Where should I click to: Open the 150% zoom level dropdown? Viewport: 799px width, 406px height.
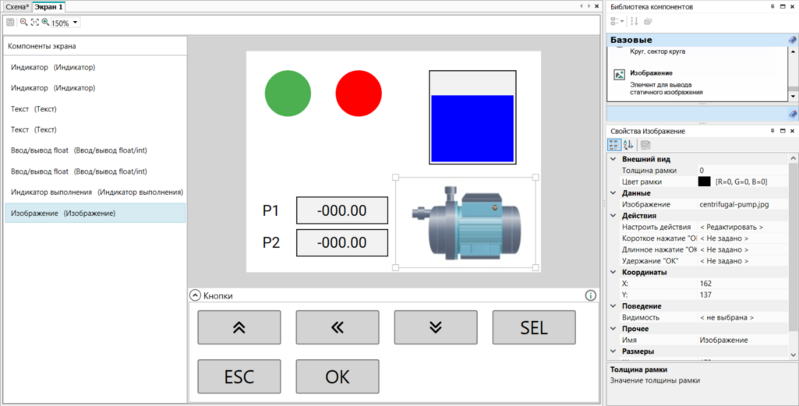[75, 22]
